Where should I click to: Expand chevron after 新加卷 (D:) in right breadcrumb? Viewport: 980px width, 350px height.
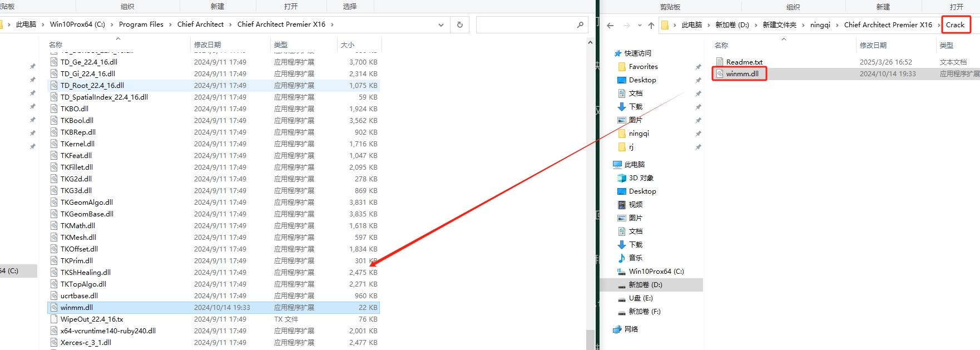click(x=756, y=25)
